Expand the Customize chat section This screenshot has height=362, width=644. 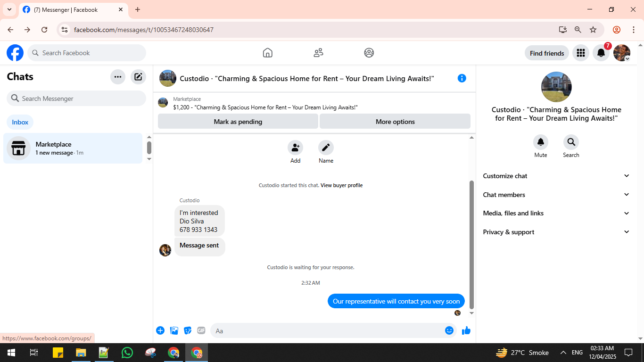556,176
